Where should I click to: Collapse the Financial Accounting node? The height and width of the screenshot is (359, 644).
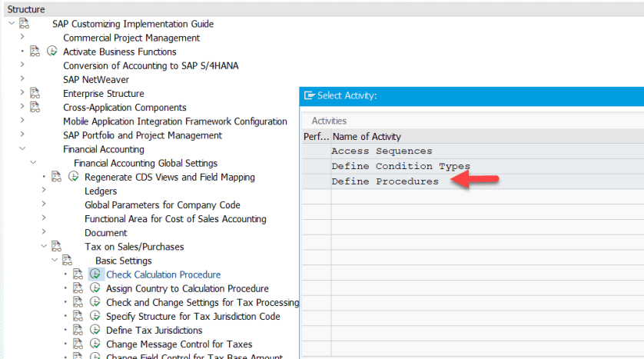22,149
